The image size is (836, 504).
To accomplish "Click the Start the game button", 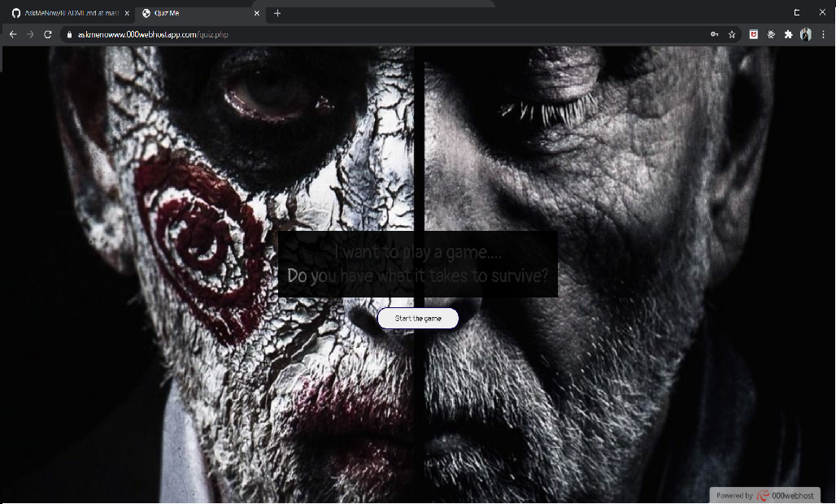I will coord(418,318).
